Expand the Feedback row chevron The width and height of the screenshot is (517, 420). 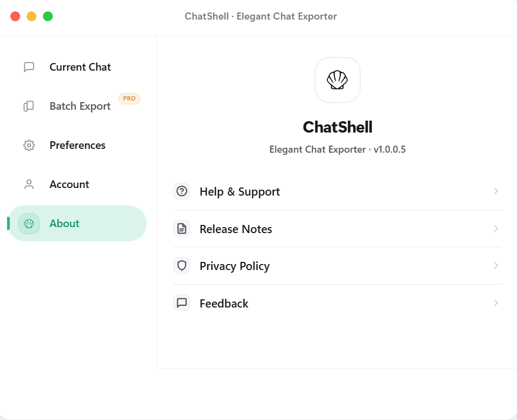click(495, 303)
